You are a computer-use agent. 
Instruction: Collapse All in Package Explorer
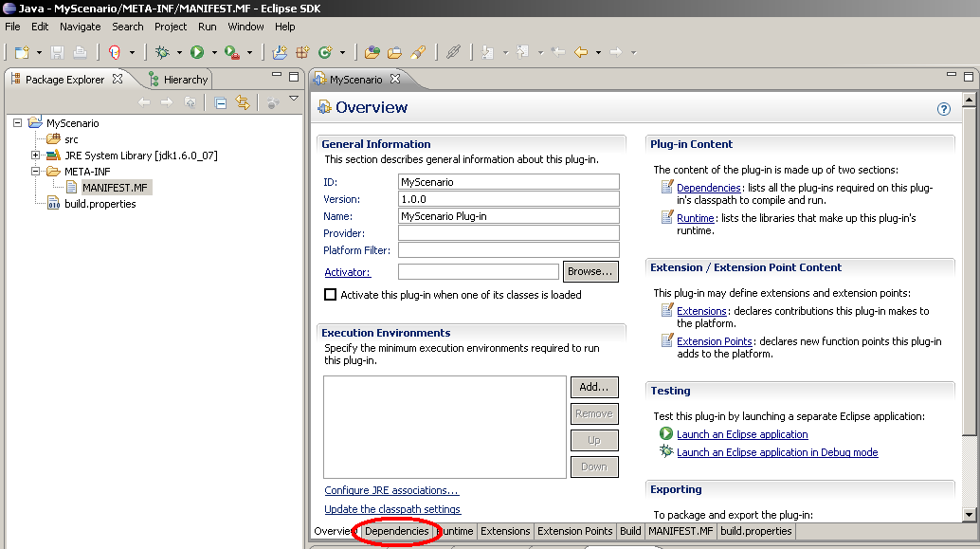pyautogui.click(x=221, y=102)
